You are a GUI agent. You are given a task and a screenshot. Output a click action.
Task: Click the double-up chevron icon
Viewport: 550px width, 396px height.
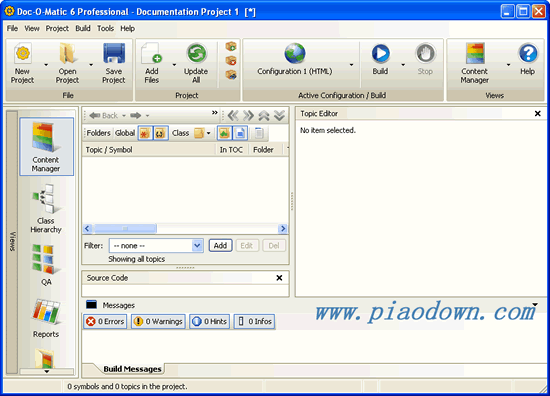(x=264, y=115)
